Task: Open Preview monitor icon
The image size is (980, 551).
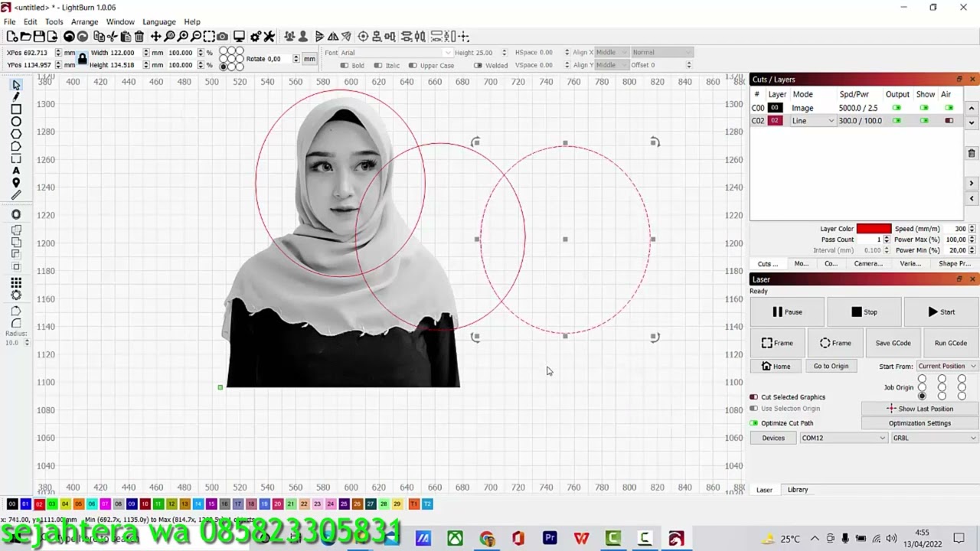Action: point(239,36)
